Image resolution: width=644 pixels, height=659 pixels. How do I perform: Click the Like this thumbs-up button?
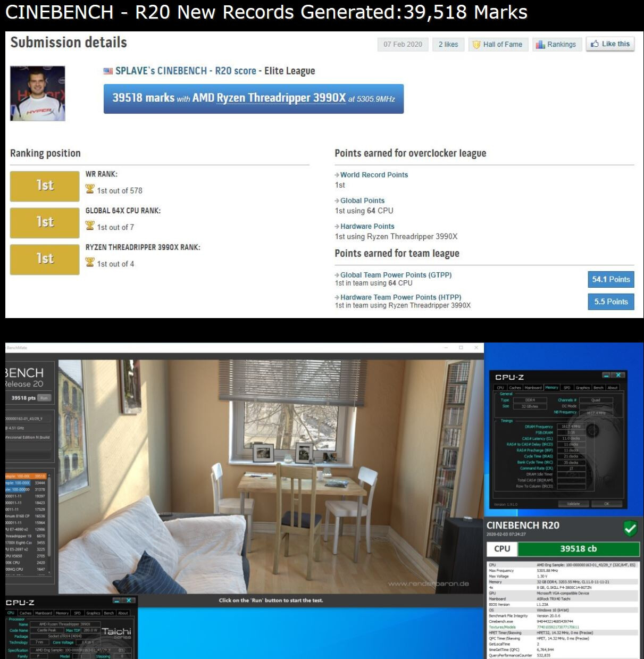[x=610, y=44]
